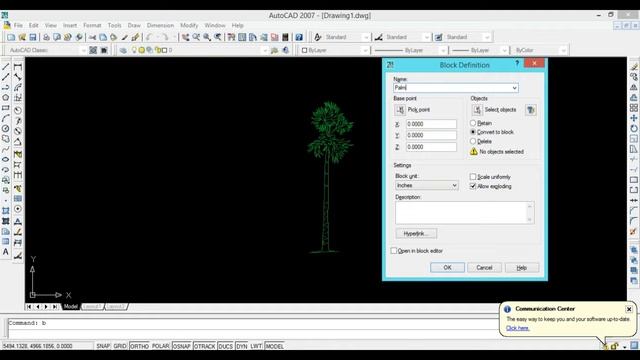
Task: Toggle OSNAP in status bar
Action: coord(182,346)
